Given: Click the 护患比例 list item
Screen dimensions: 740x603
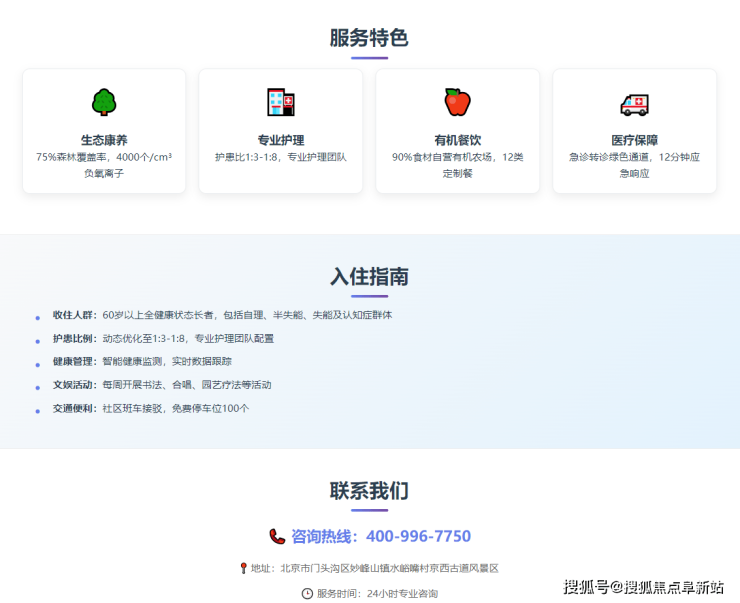Looking at the screenshot, I should (x=163, y=338).
